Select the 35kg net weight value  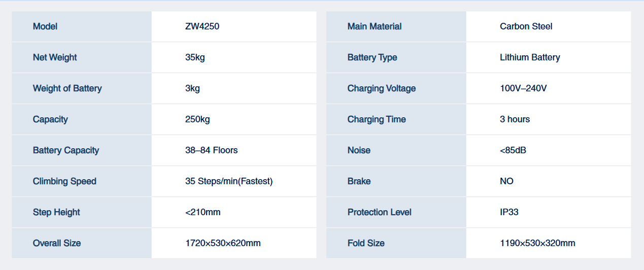(195, 57)
